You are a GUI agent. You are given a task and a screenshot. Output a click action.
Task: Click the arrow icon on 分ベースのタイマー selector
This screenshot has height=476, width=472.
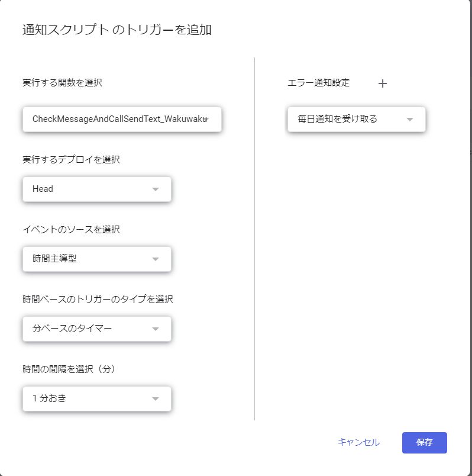point(155,329)
